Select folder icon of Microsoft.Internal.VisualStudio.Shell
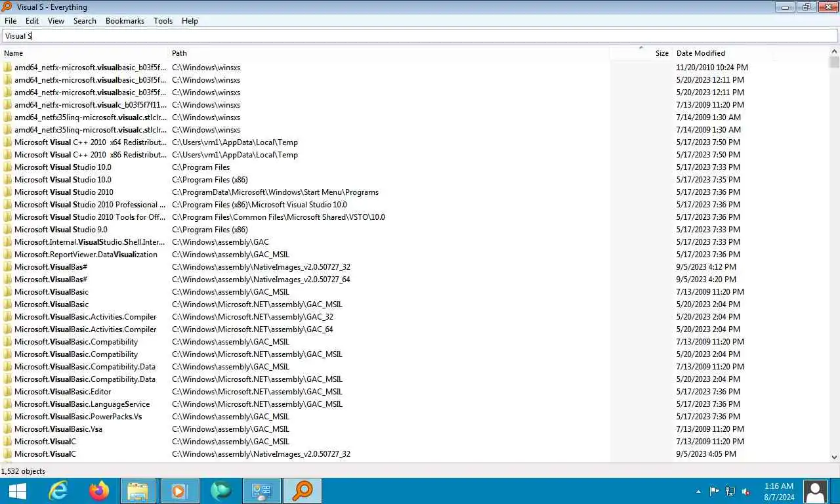 8,242
